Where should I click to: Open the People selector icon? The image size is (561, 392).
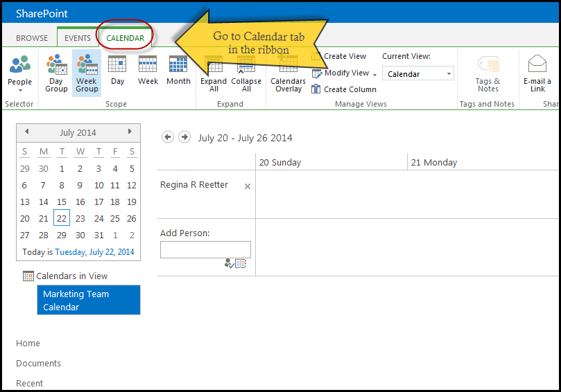coord(20,64)
